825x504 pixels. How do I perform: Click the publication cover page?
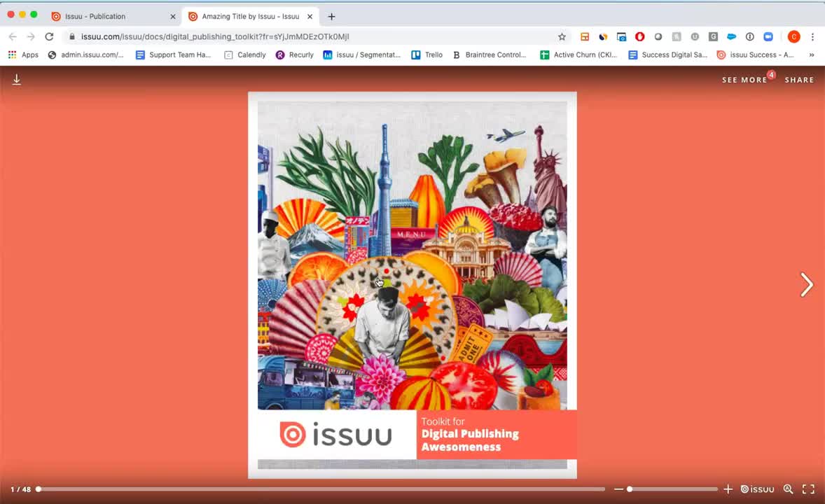tap(412, 285)
